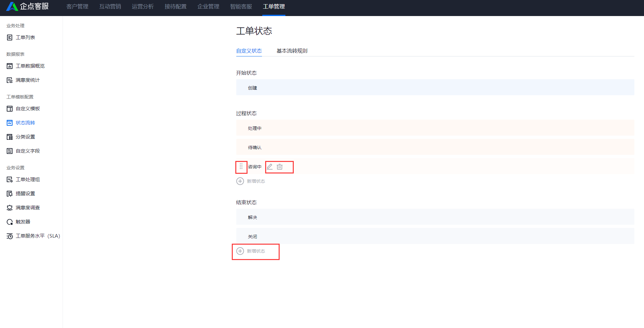Click the 状态流转 icon

[x=10, y=123]
